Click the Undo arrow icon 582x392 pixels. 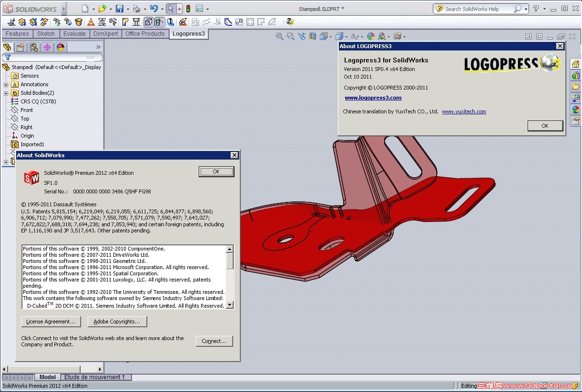coord(153,9)
